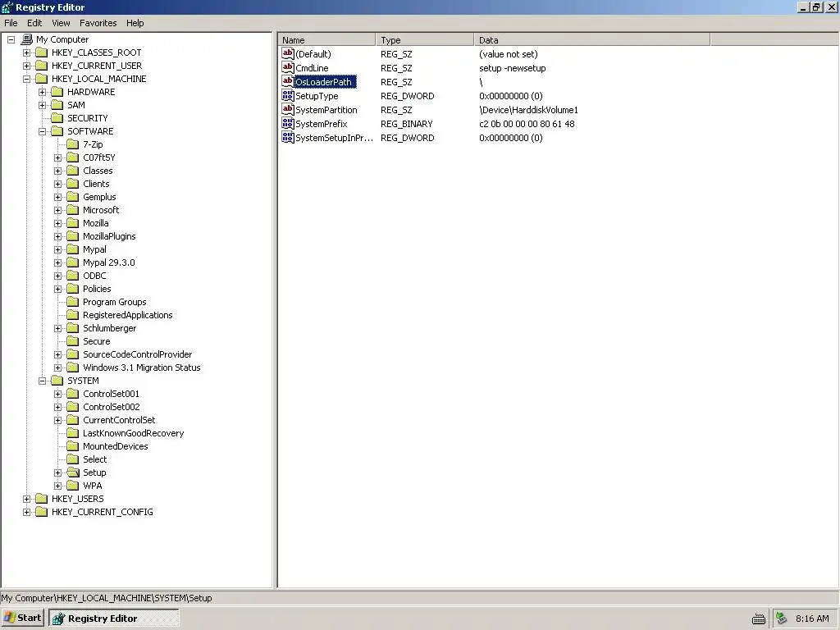Image resolution: width=840 pixels, height=630 pixels.
Task: Collapse the SOFTWARE key
Action: tap(42, 131)
